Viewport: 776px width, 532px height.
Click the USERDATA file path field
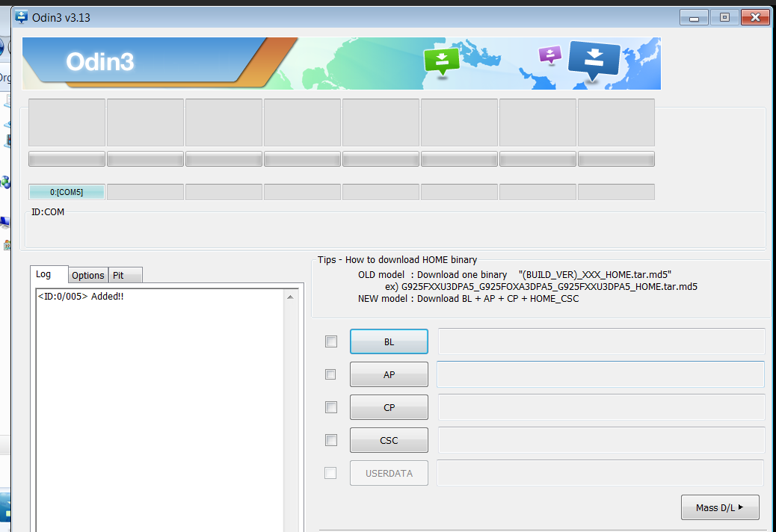(601, 473)
